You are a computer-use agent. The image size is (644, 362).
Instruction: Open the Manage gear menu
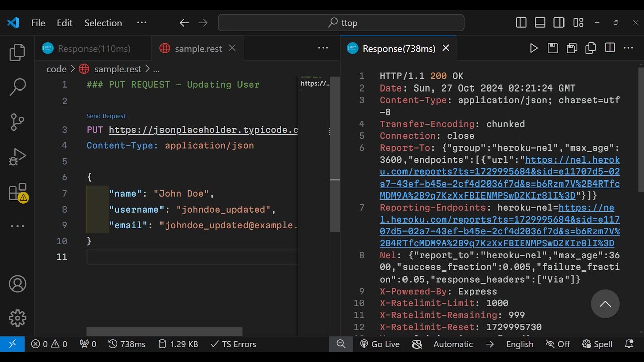[17, 318]
